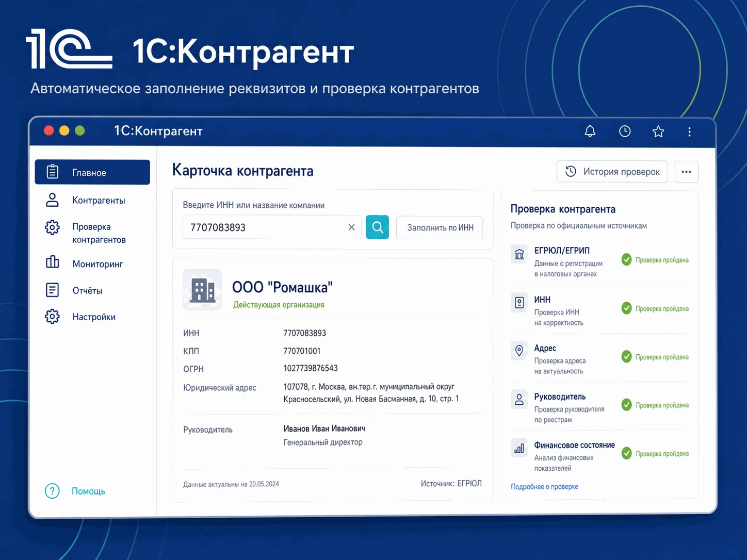Click the bar chart icon beside Мониторинг
This screenshot has height=560, width=747.
pos(53,262)
